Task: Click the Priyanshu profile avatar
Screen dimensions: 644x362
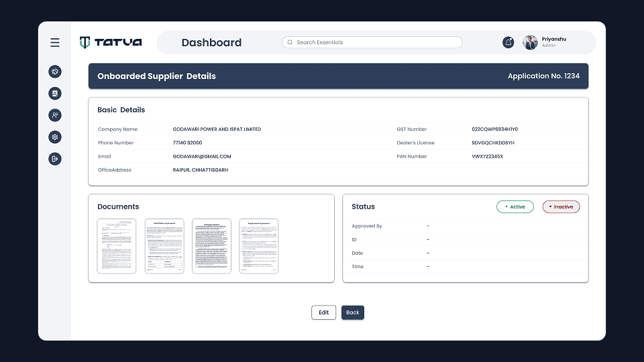Action: point(531,42)
